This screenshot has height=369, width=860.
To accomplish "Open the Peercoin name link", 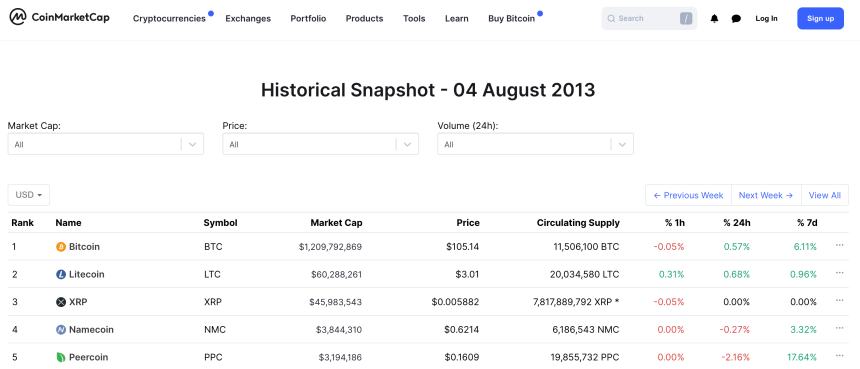I will click(x=89, y=357).
